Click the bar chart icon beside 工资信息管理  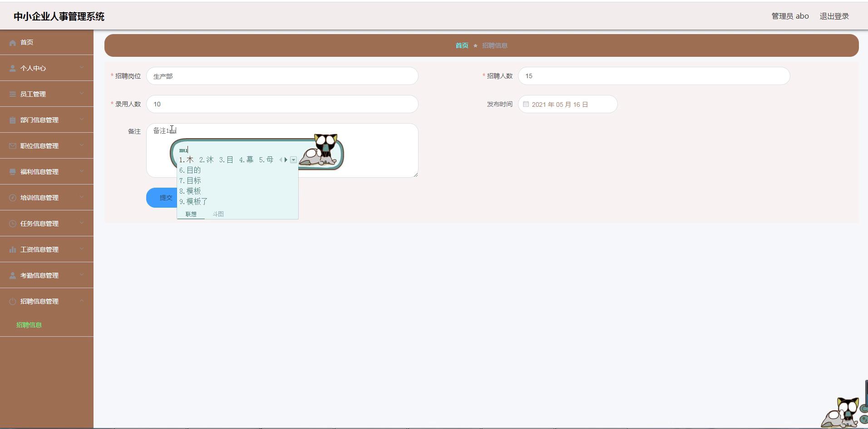tap(13, 249)
